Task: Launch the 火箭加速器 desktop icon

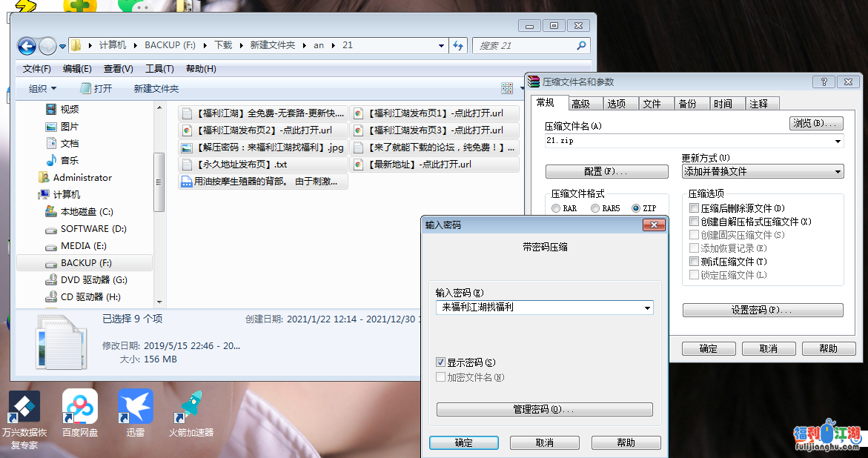Action: pyautogui.click(x=191, y=408)
